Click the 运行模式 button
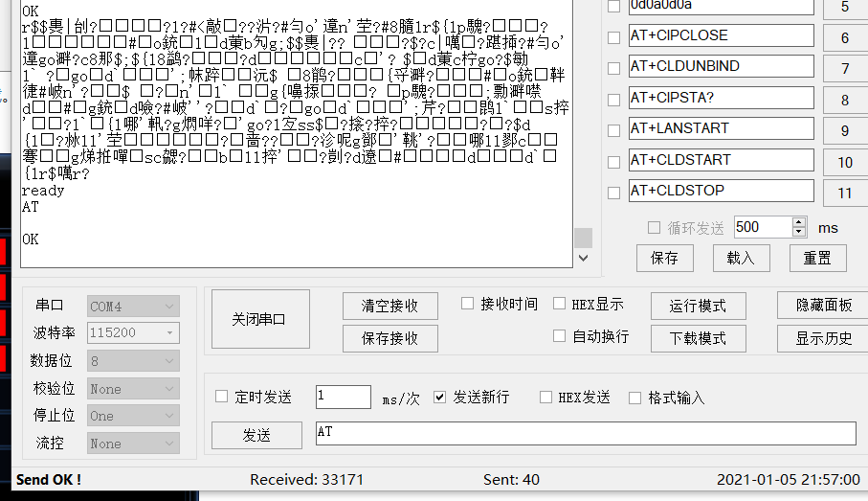 click(x=698, y=306)
